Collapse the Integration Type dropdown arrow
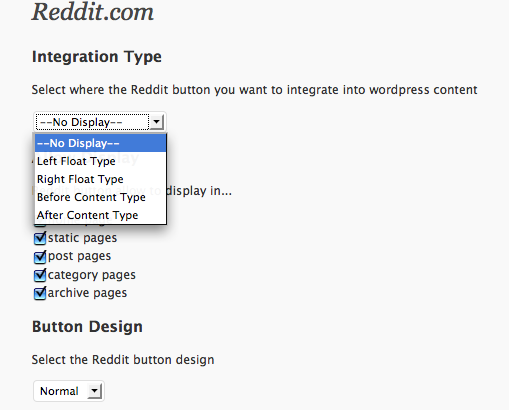 point(156,122)
